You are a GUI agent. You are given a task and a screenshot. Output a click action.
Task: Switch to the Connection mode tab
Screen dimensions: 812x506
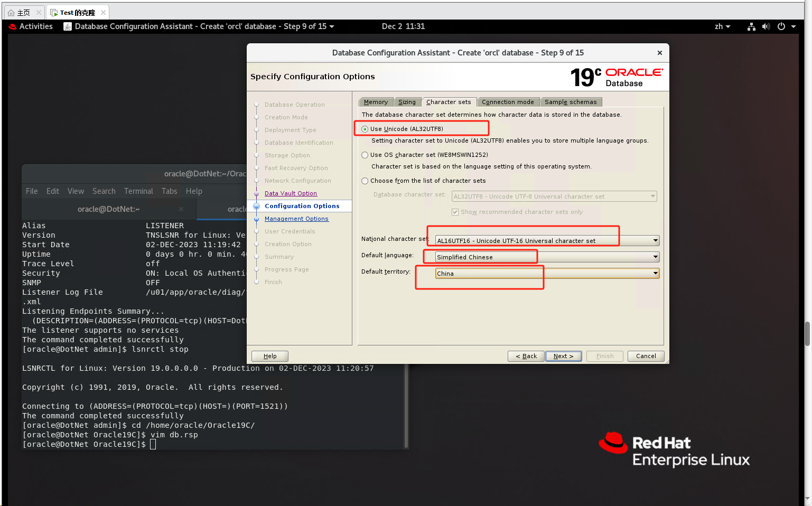tap(508, 102)
